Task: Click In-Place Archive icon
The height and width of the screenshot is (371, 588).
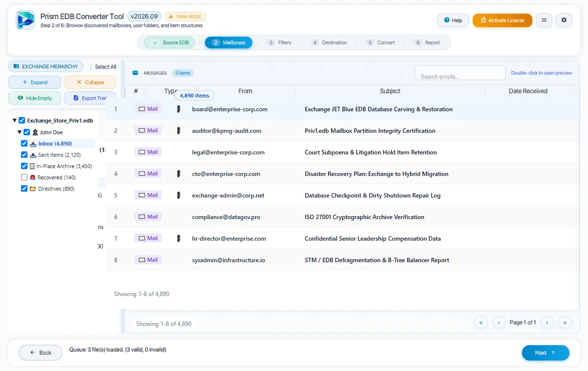Action: (x=32, y=166)
